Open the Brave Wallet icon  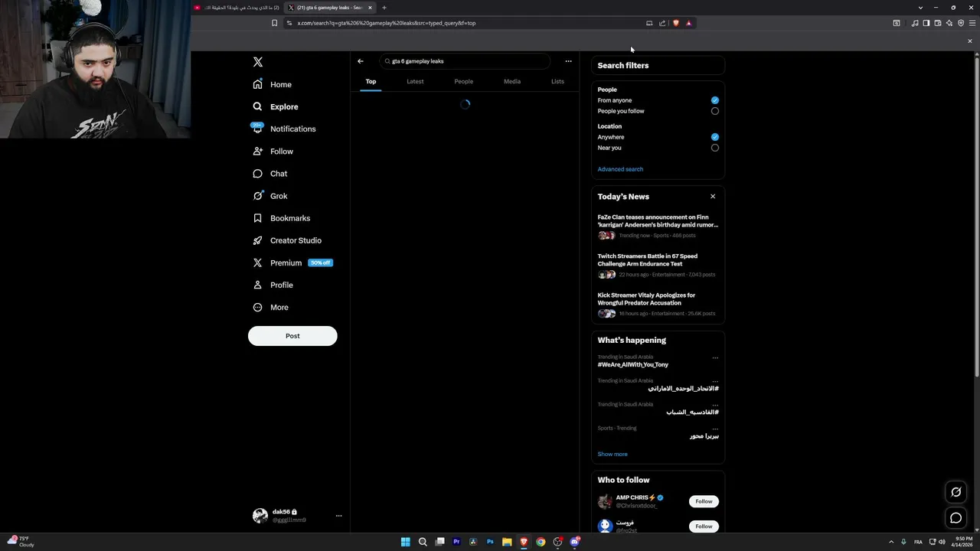coord(937,23)
